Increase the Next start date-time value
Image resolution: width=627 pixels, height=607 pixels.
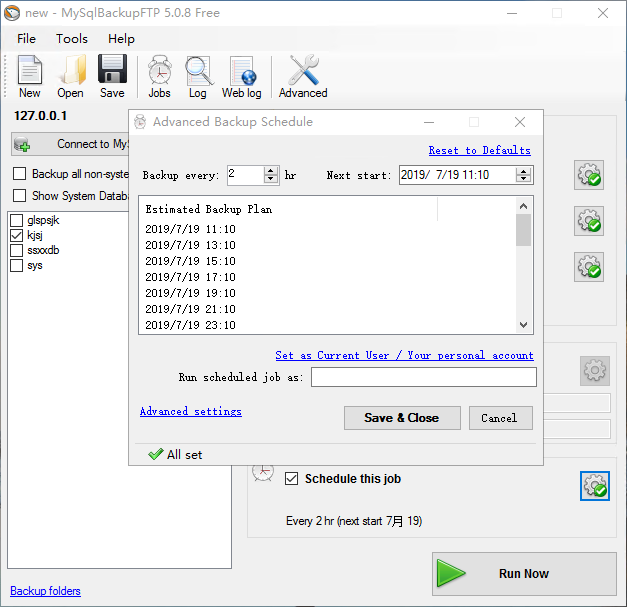[x=523, y=171]
